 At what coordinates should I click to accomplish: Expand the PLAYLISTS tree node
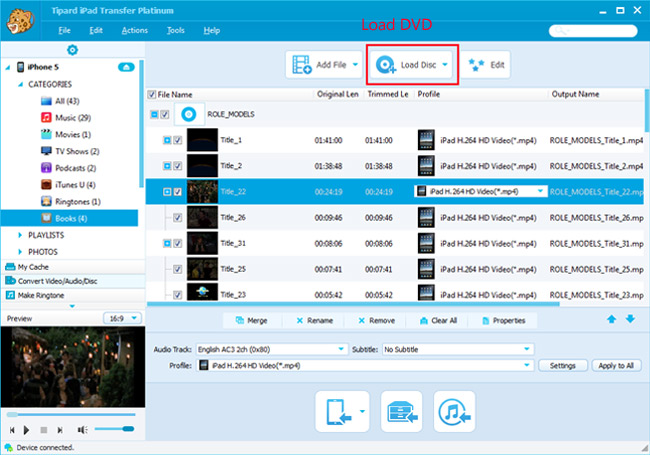tap(20, 235)
